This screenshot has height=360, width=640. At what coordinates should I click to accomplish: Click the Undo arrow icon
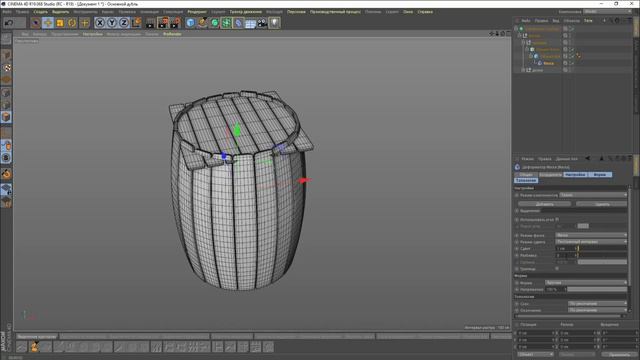(9, 23)
